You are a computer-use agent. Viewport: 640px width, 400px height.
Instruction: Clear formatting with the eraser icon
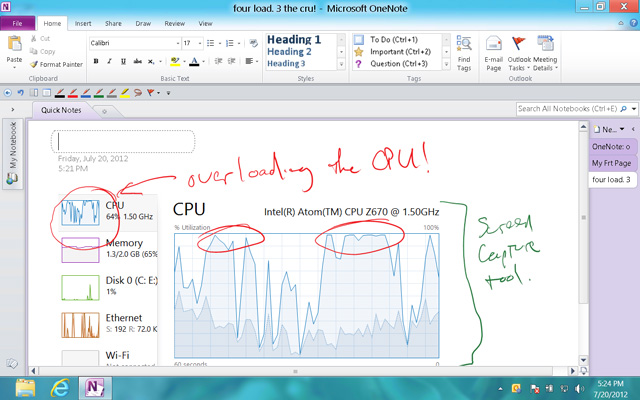click(253, 43)
